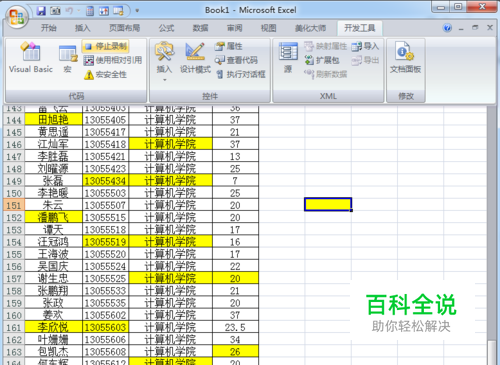Open the Visual Basic editor
Image resolution: width=500 pixels, height=365 pixels.
(x=31, y=57)
